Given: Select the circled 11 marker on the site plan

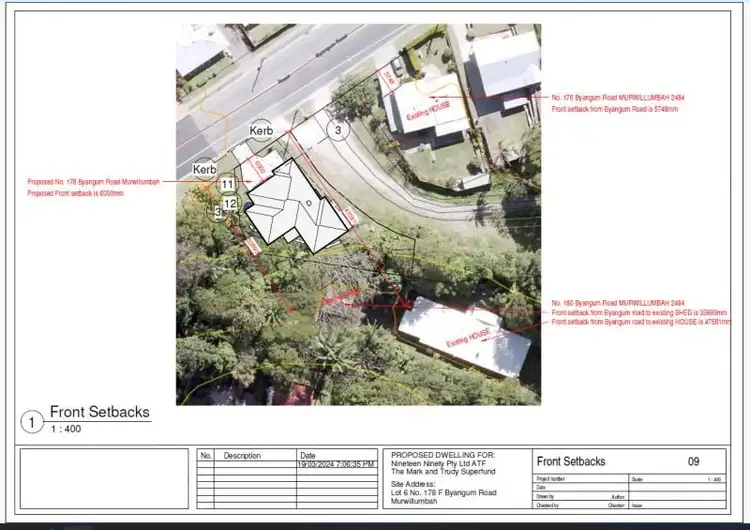Looking at the screenshot, I should [x=227, y=184].
